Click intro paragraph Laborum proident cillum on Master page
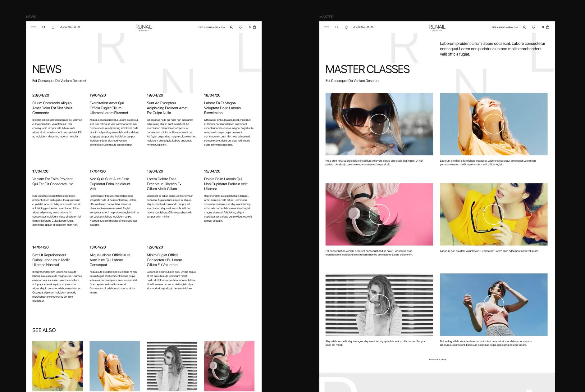The image size is (585, 392). coord(492,49)
